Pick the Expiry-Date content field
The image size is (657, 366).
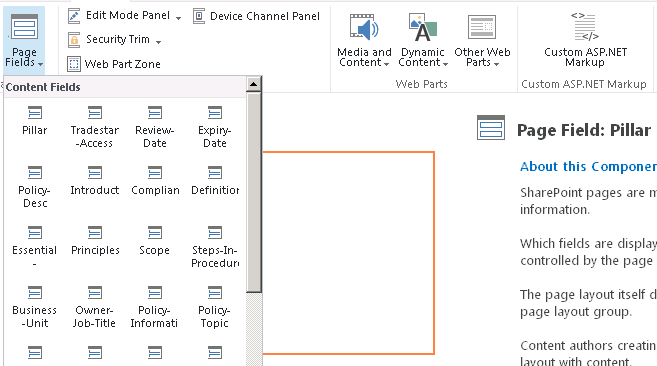click(215, 127)
